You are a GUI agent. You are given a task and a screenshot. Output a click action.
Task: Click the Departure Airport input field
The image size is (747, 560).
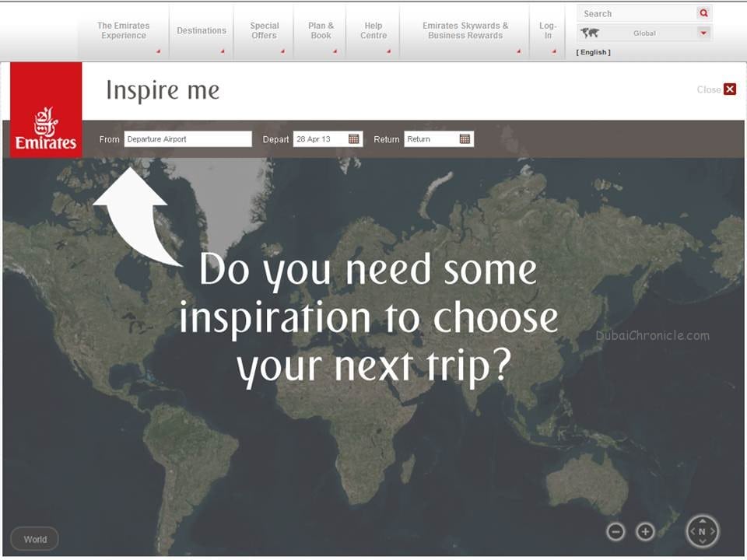point(188,139)
